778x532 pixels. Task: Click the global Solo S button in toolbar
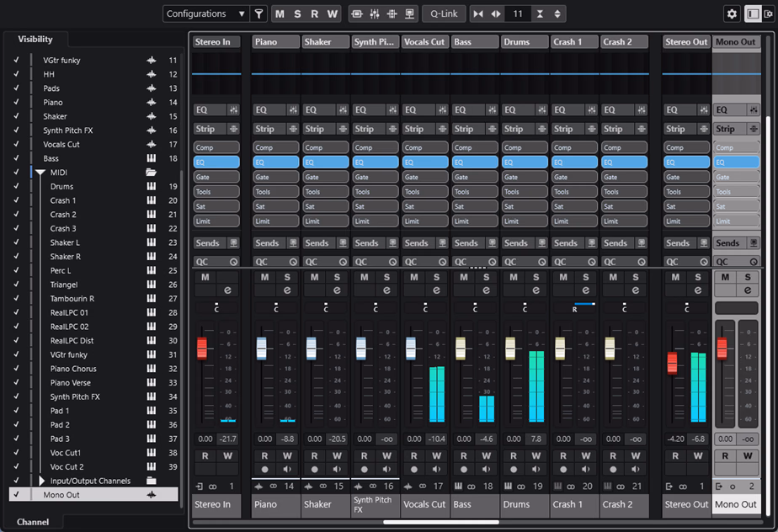point(297,14)
